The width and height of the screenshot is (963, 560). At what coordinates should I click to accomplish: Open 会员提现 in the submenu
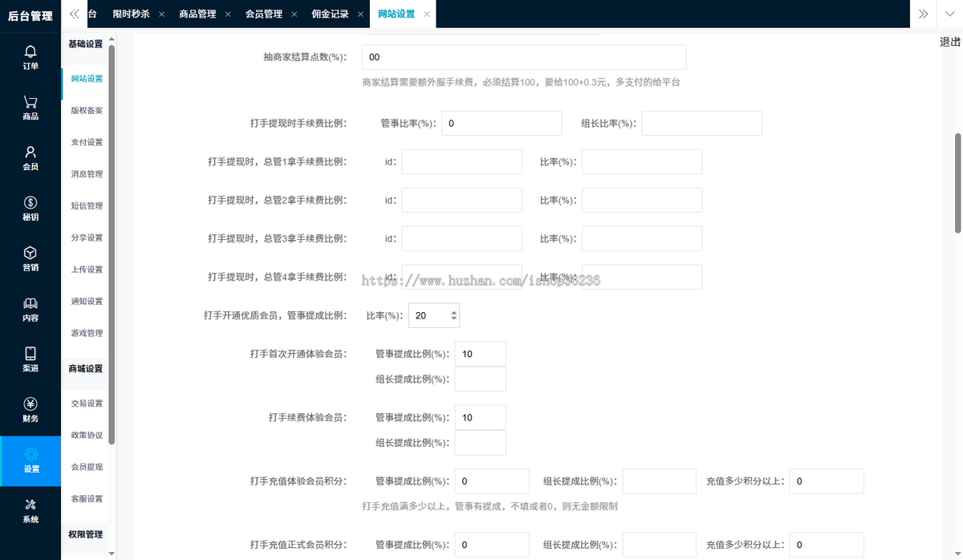87,467
